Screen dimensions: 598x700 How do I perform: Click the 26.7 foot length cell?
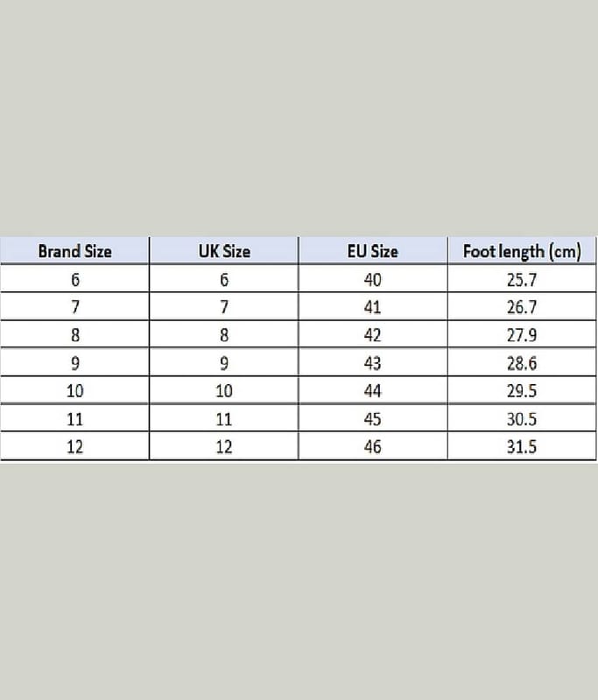[522, 307]
